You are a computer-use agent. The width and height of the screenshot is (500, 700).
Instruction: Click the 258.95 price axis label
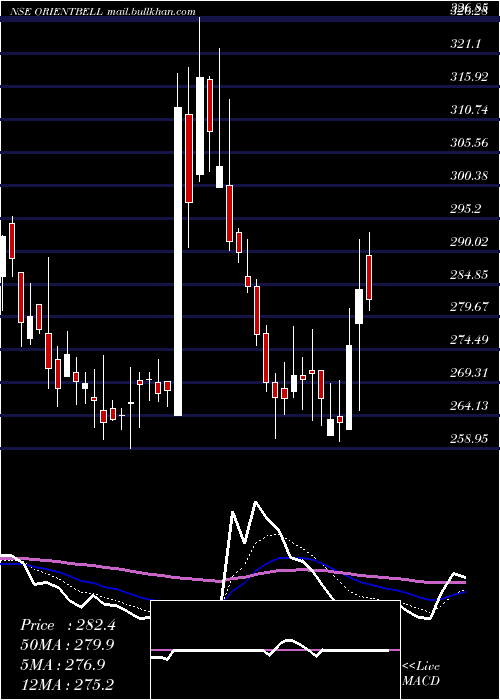[469, 439]
